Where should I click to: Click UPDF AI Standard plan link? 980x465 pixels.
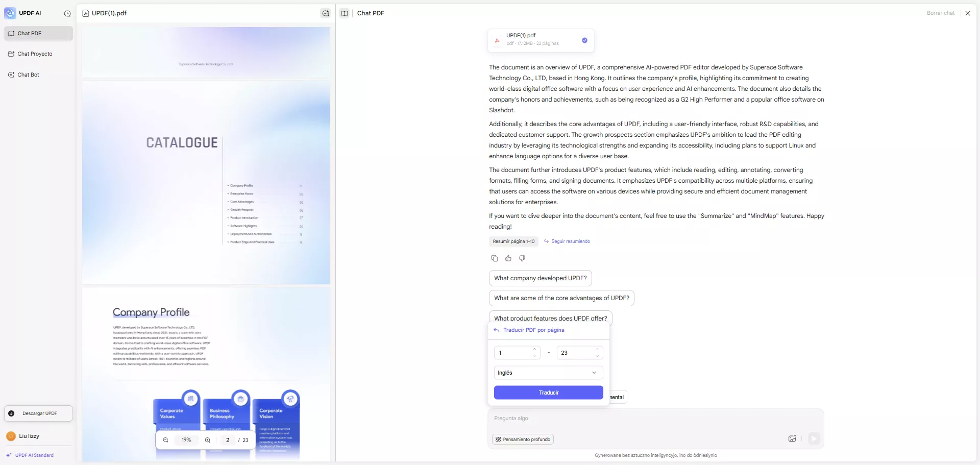coord(30,455)
